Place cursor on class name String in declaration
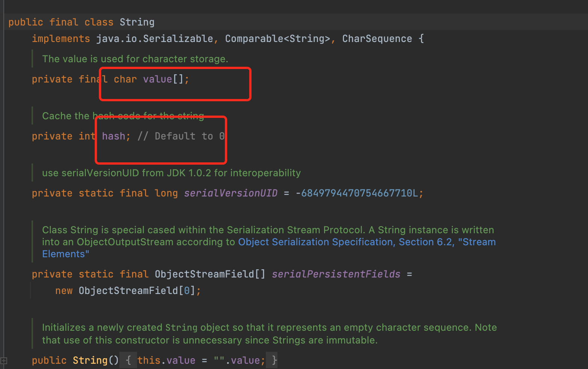This screenshot has width=588, height=369. (137, 22)
